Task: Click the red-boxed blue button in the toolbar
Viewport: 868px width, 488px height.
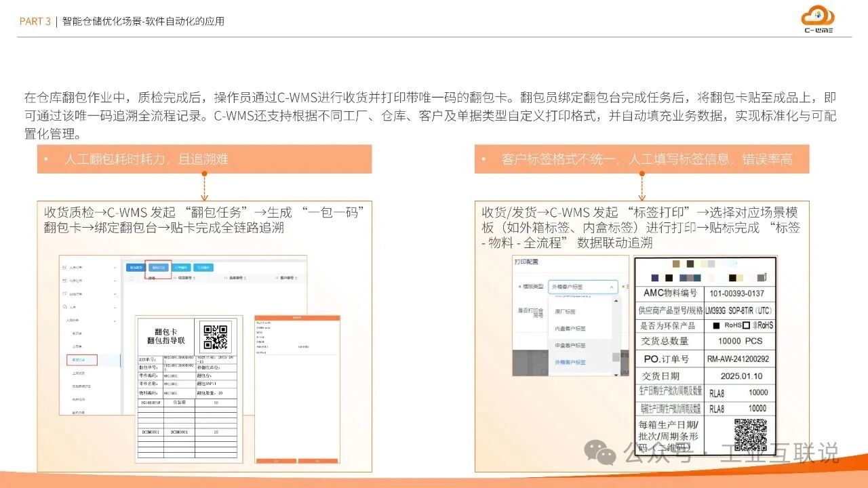Action: click(160, 267)
